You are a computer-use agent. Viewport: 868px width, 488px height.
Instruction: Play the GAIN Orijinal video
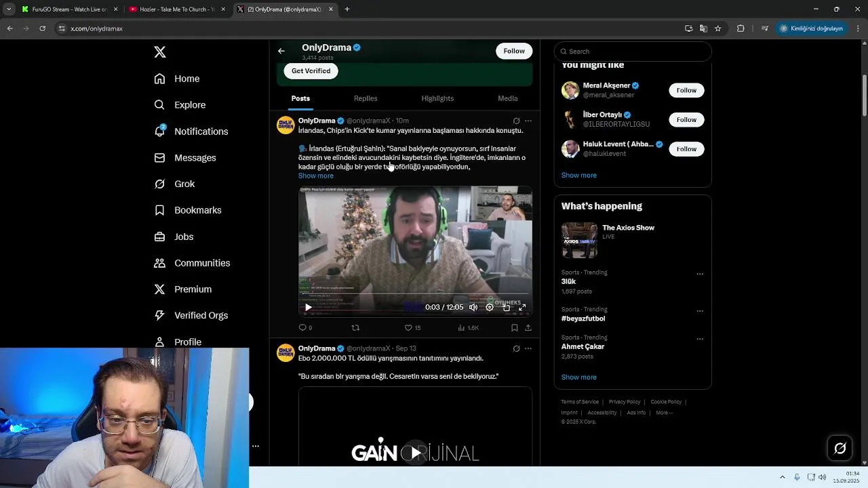click(x=415, y=453)
